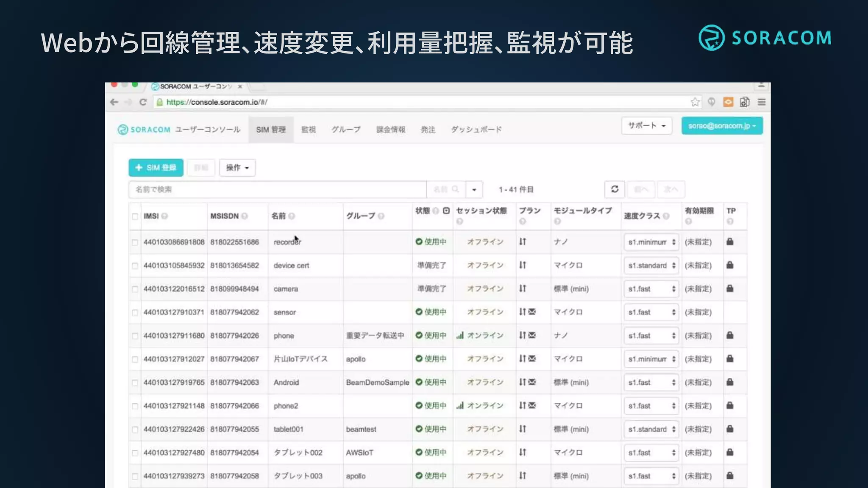Image resolution: width=868 pixels, height=488 pixels.
Task: Expand the 操作 actions dropdown
Action: point(237,168)
